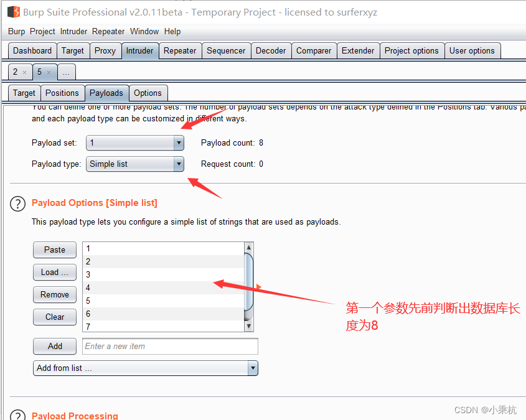Select payload item 5 in the list

click(x=164, y=301)
